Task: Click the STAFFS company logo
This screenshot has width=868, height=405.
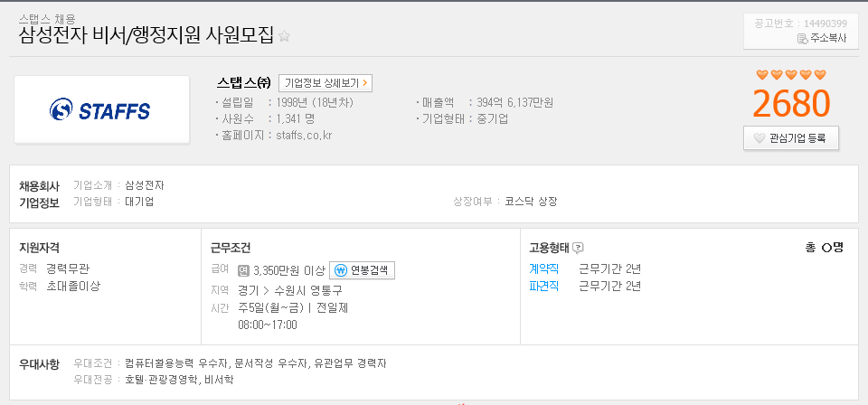Action: tap(102, 109)
